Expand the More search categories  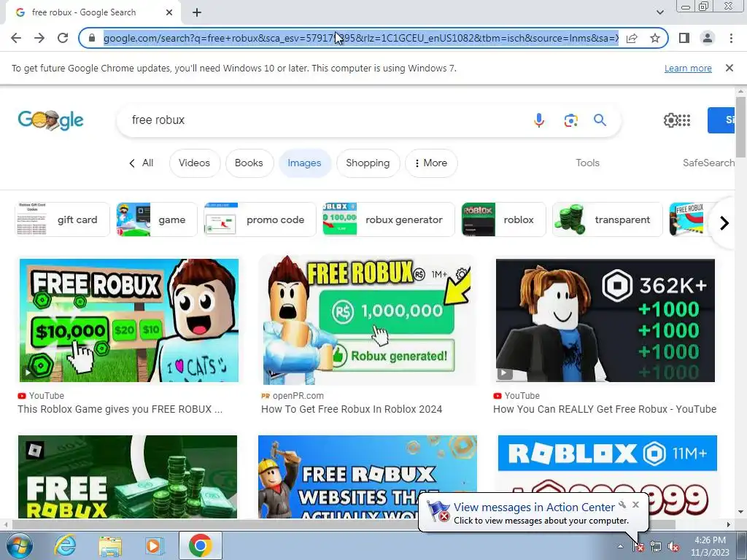coord(430,163)
